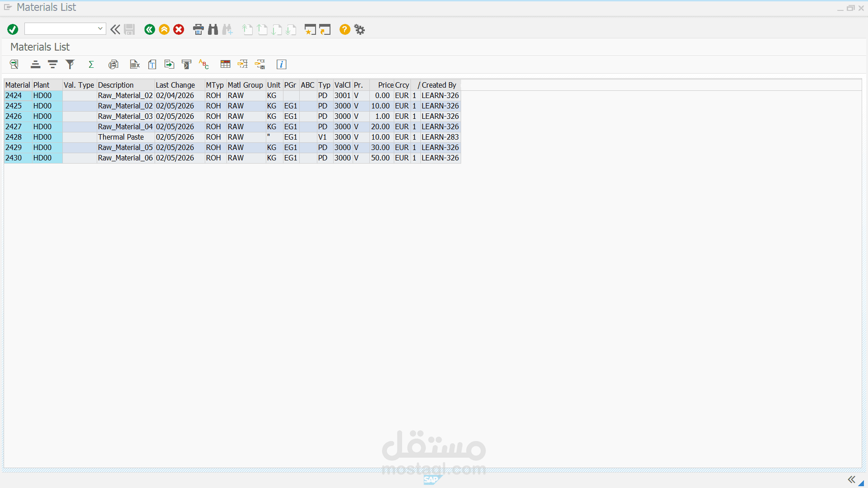The height and width of the screenshot is (488, 868).
Task: Click the green Back arrow icon
Action: [x=150, y=29]
